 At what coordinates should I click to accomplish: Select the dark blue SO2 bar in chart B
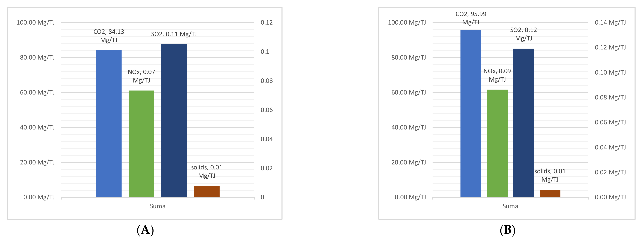click(524, 122)
